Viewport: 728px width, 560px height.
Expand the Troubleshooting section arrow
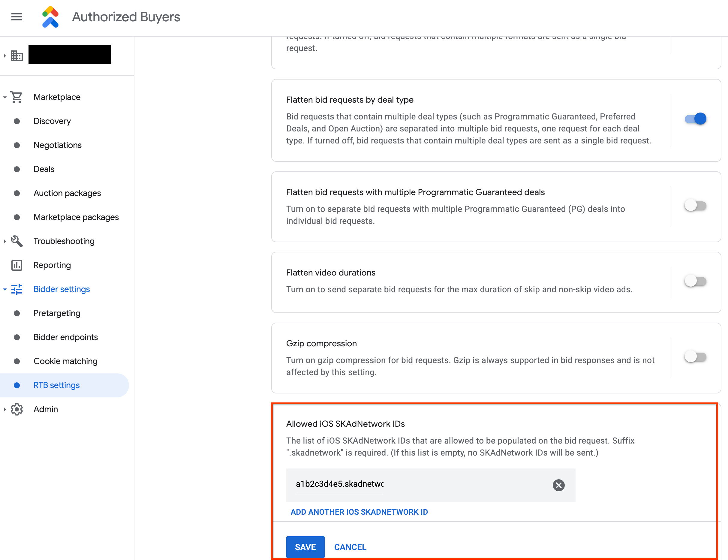click(5, 241)
